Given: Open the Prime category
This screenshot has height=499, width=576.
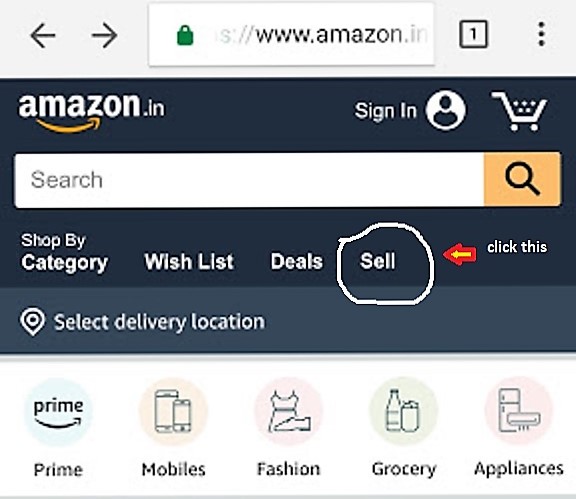Looking at the screenshot, I should pyautogui.click(x=58, y=428).
